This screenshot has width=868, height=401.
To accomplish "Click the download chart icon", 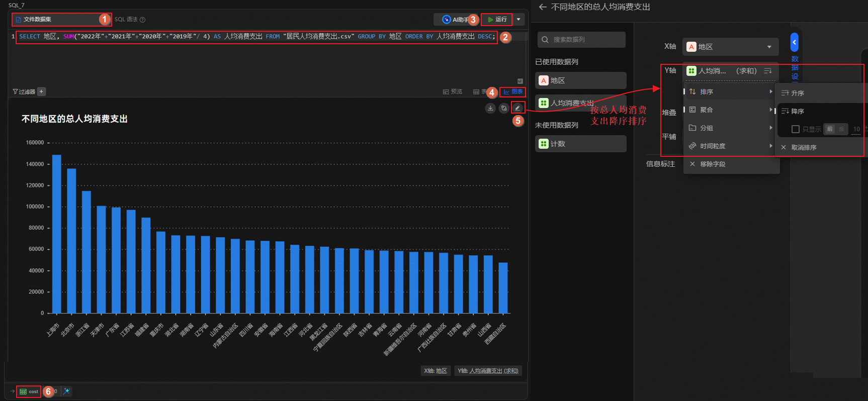I will 490,108.
